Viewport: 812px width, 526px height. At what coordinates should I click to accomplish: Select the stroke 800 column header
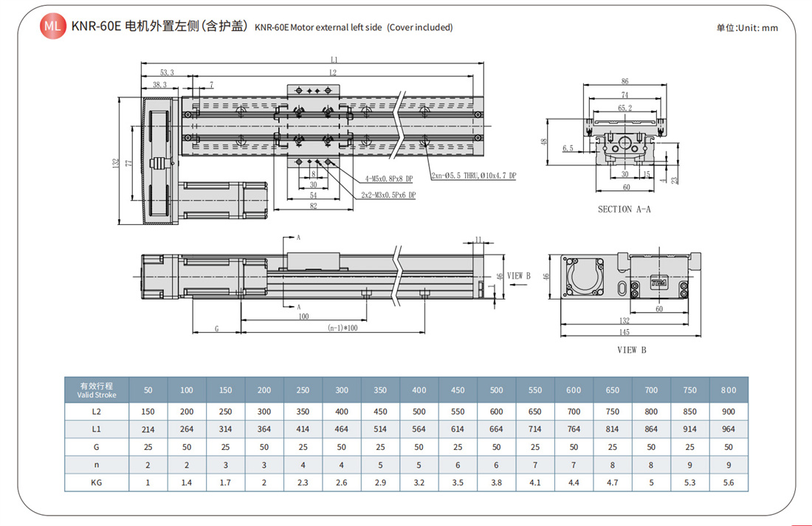click(x=728, y=390)
